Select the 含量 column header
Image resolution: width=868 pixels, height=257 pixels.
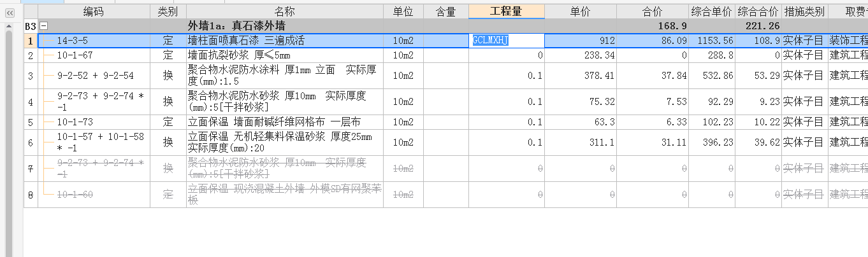coord(445,11)
